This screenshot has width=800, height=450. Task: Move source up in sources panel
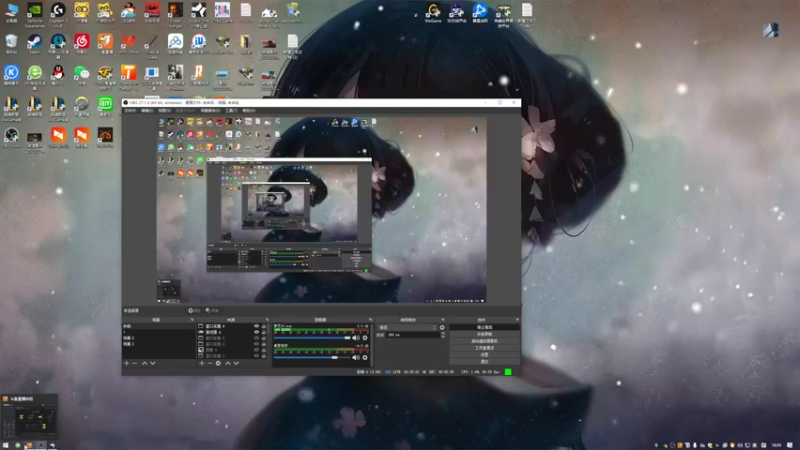coord(228,363)
